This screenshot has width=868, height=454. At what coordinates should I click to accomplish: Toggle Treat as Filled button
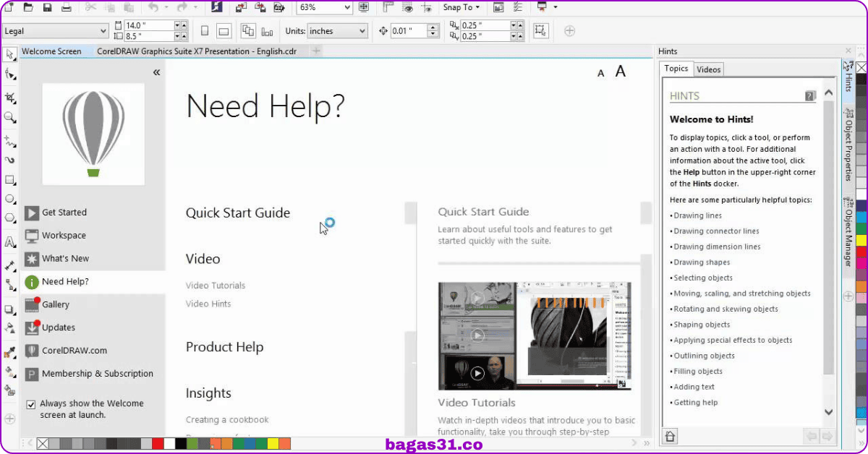coord(540,30)
